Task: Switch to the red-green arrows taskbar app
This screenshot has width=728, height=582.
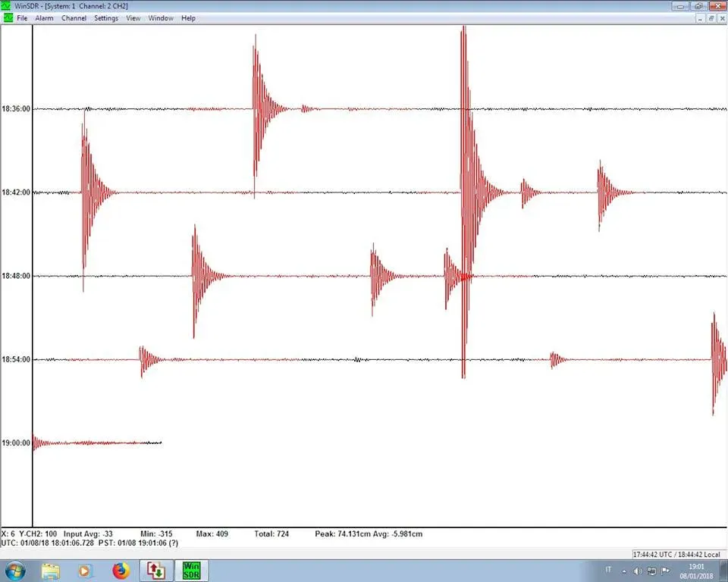Action: tap(155, 571)
